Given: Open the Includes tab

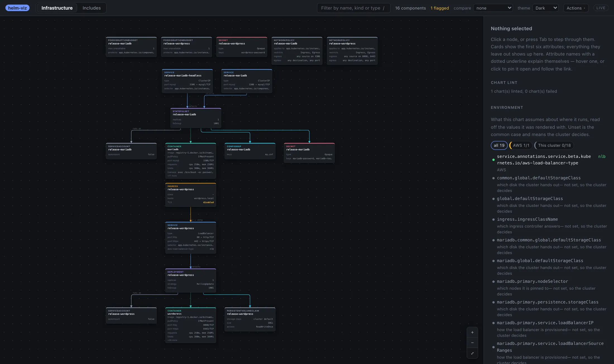Looking at the screenshot, I should click(92, 8).
